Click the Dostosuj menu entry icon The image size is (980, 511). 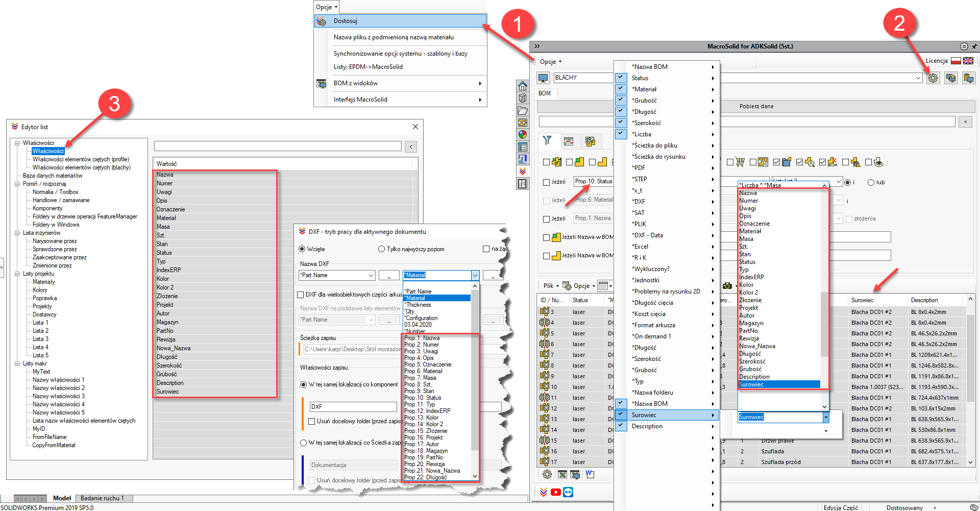321,21
